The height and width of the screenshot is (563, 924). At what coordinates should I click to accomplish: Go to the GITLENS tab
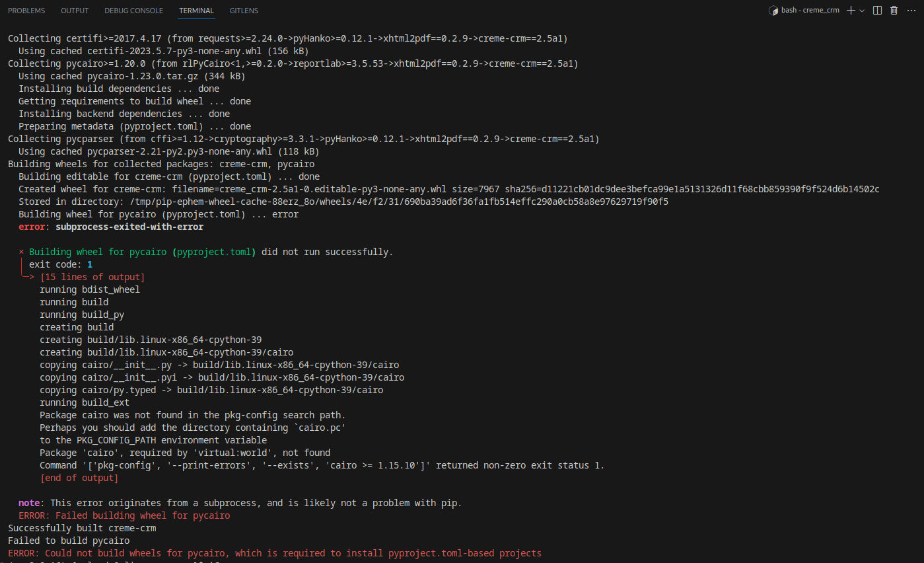pos(244,11)
